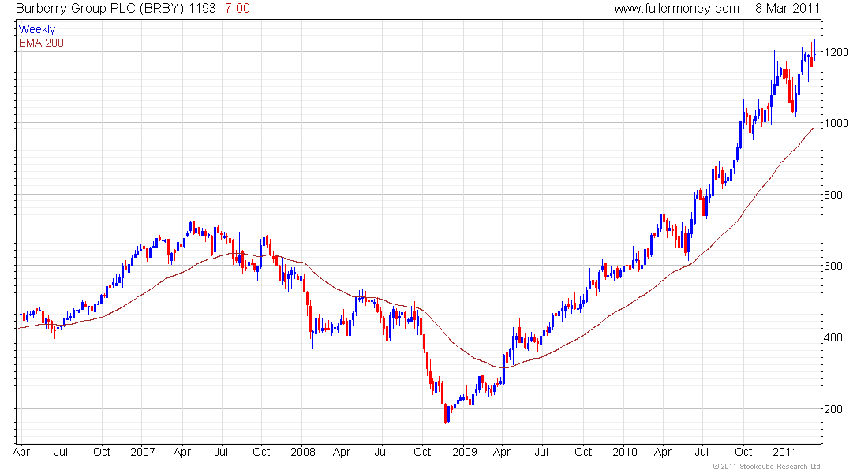Click the 2010 year axis label
The image size is (868, 473).
pos(624,452)
